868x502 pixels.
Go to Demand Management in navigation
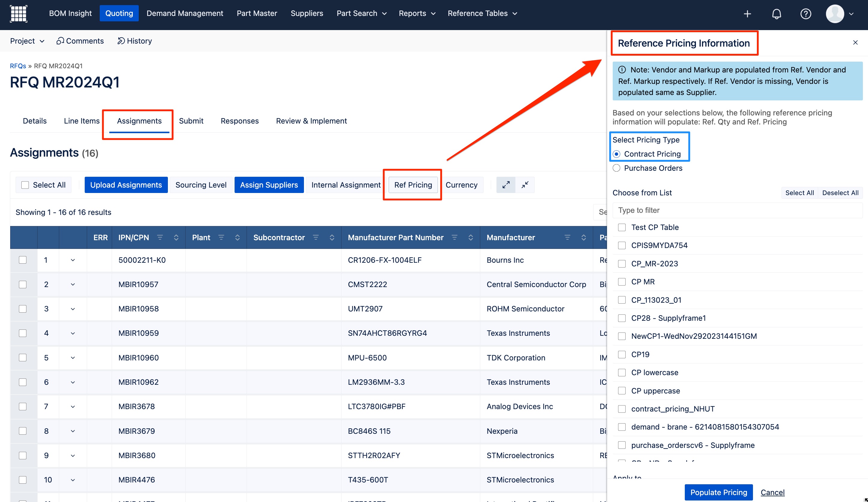click(185, 13)
